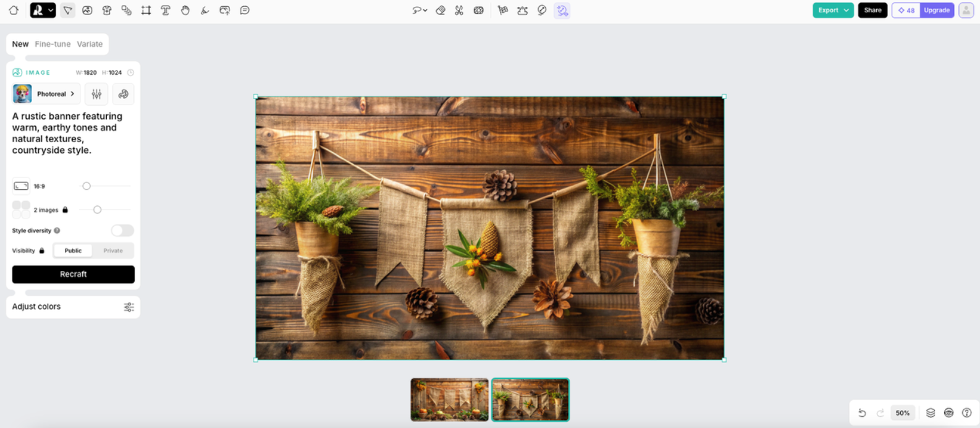This screenshot has width=980, height=428.
Task: Click the Adjust colors sliders icon
Action: [x=129, y=307]
